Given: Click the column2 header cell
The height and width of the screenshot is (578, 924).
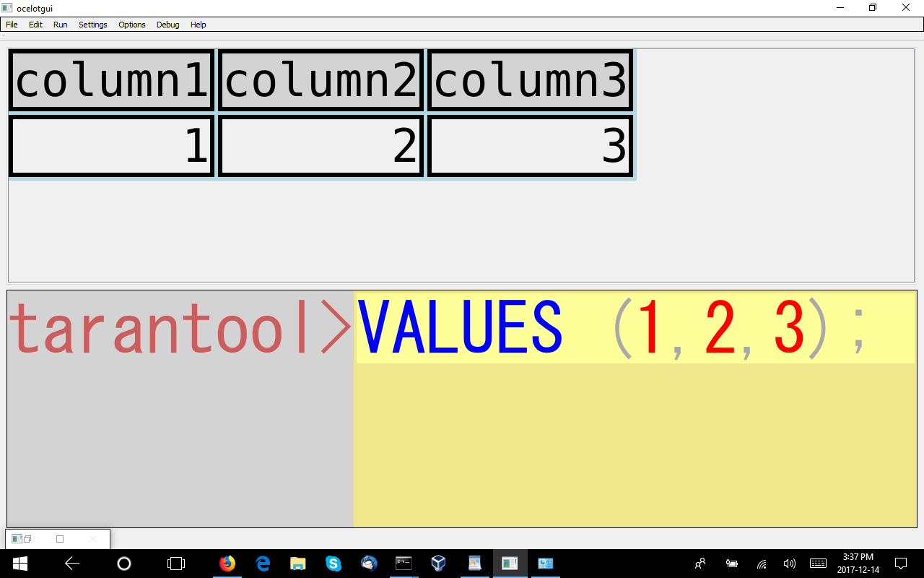Looking at the screenshot, I should pyautogui.click(x=321, y=80).
